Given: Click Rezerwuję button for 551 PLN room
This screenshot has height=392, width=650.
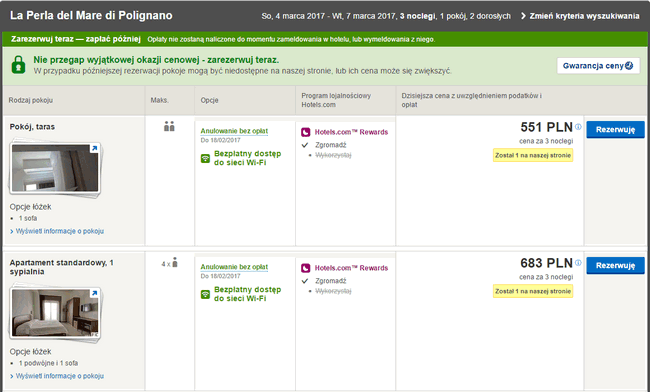Looking at the screenshot, I should point(615,130).
